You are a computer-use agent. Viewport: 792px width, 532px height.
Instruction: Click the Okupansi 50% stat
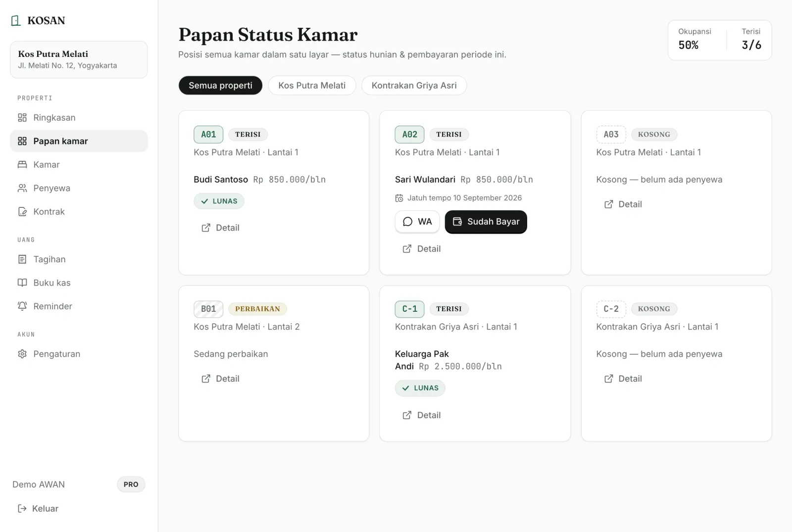coord(694,39)
